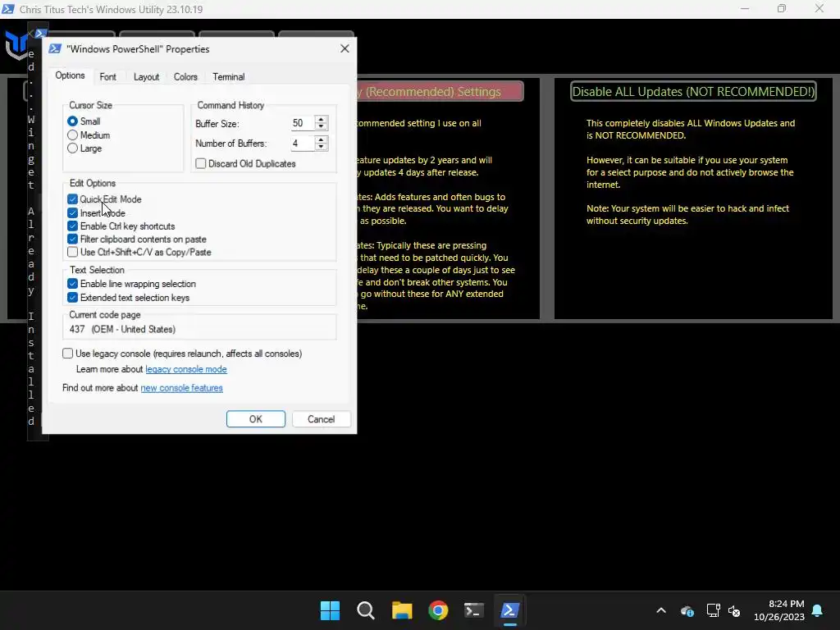Switch to the Terminal tab
This screenshot has width=840, height=630.
pyautogui.click(x=229, y=76)
